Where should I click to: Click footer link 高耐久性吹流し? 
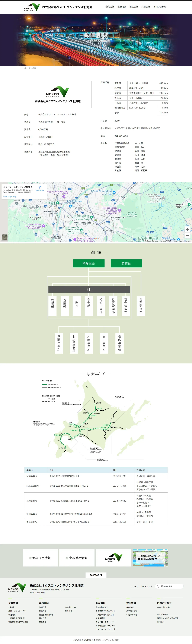(x=102, y=607)
